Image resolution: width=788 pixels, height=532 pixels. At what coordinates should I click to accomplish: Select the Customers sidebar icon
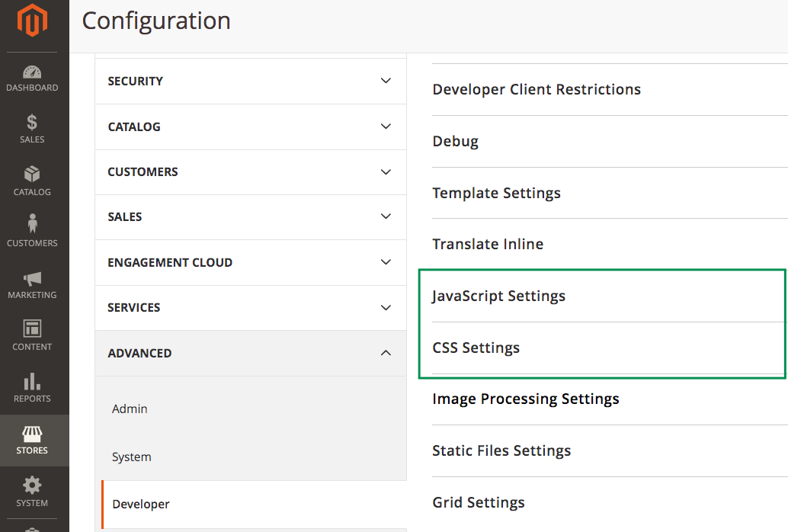click(x=32, y=232)
